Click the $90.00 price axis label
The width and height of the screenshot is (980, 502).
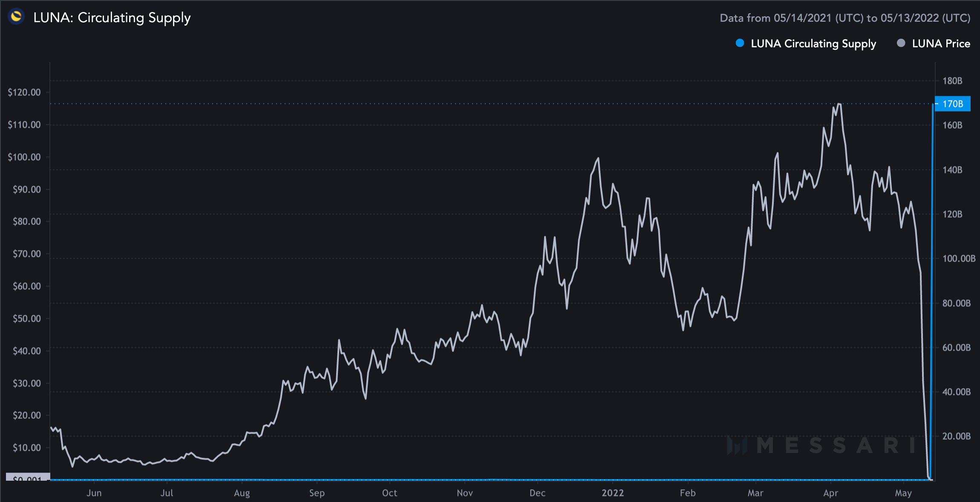[x=26, y=190]
